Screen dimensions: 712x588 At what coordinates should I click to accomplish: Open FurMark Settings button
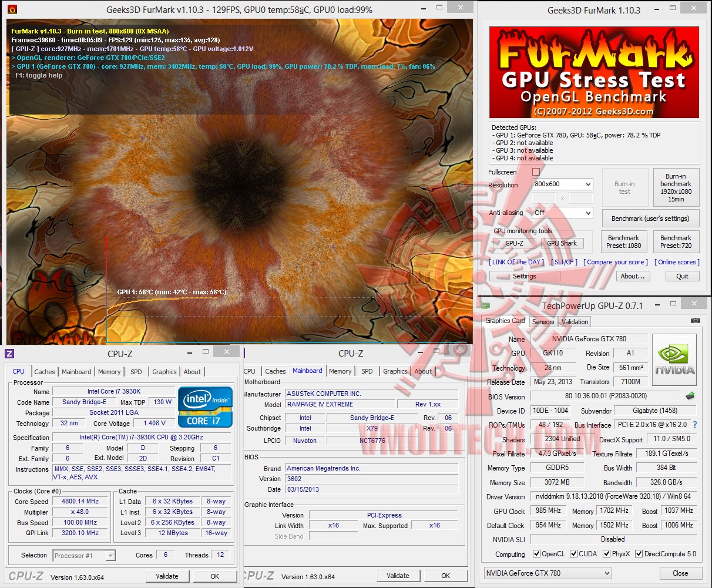524,276
